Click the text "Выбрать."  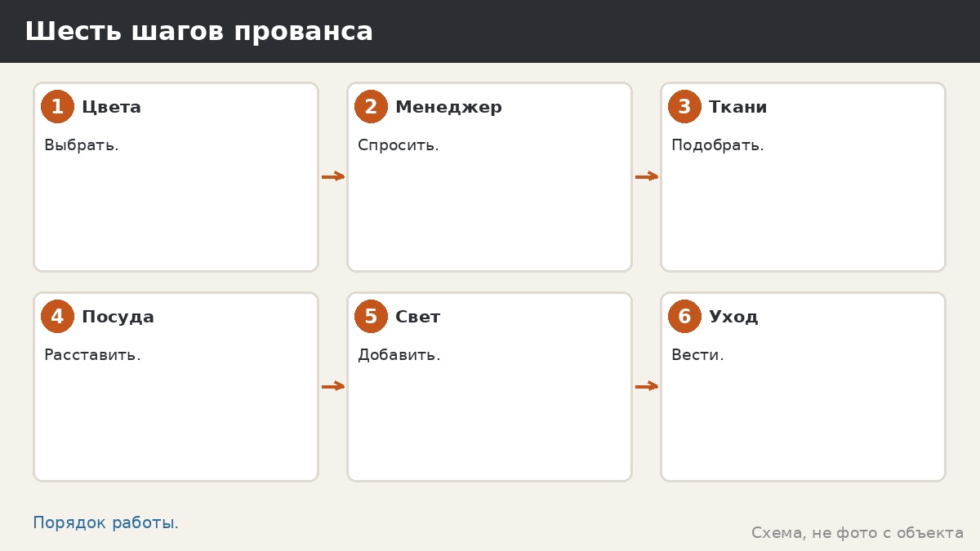click(82, 145)
